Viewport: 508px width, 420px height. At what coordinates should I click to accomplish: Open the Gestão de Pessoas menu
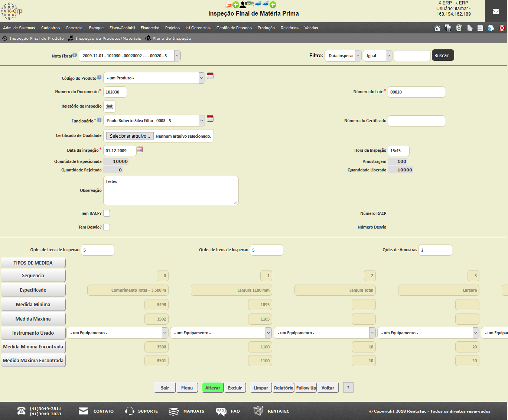[x=234, y=28]
